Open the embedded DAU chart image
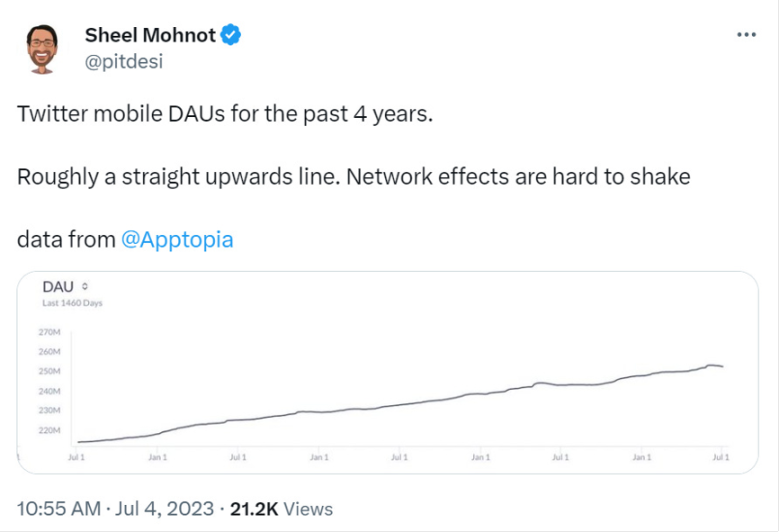Screen dimensions: 779x532 [x=388, y=373]
